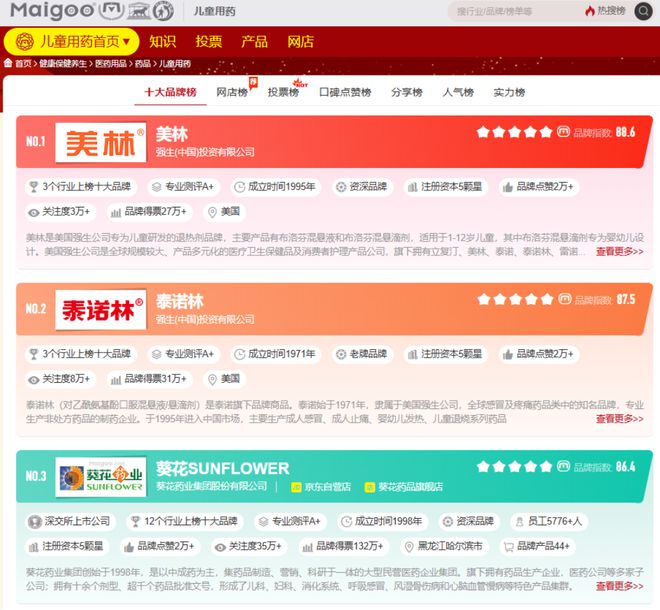Select the 口碑点赞榜 tab
Screen dimensions: 660x610
(345, 92)
